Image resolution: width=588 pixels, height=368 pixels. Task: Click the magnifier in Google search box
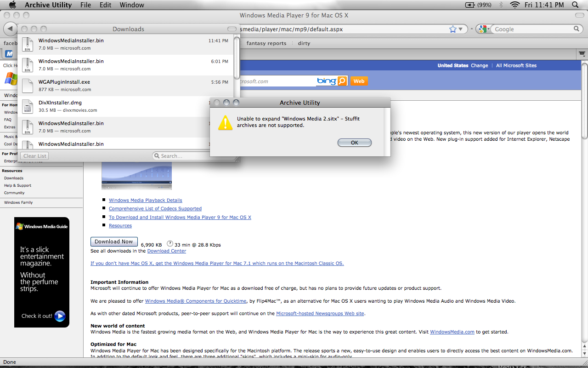tap(577, 29)
